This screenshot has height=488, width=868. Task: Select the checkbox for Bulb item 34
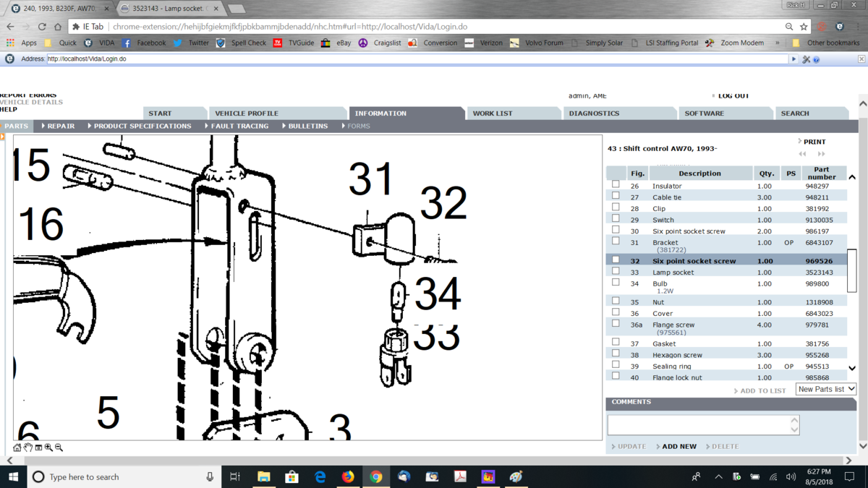[x=616, y=283]
